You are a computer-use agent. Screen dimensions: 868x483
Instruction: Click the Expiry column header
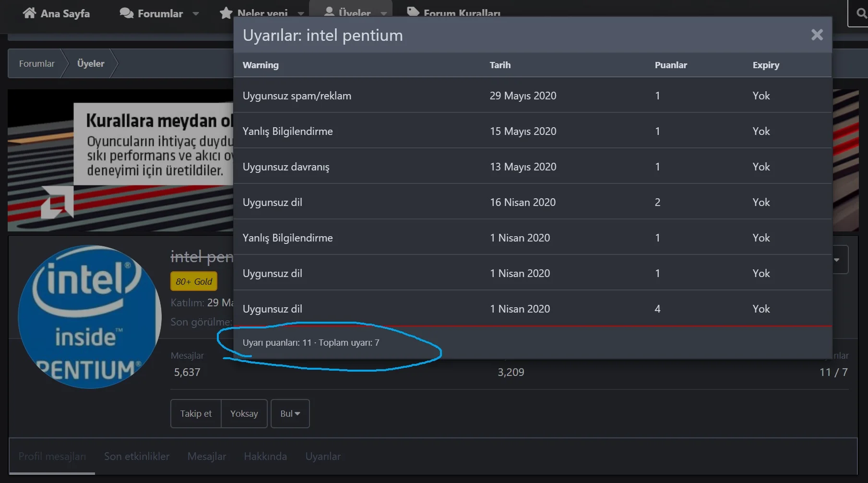click(x=766, y=65)
